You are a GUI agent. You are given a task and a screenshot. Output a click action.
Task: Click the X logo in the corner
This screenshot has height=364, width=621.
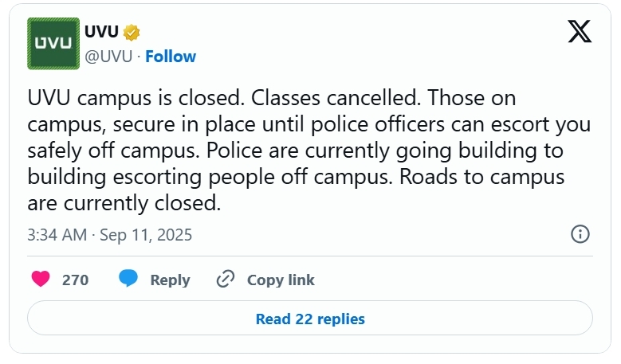(x=580, y=31)
